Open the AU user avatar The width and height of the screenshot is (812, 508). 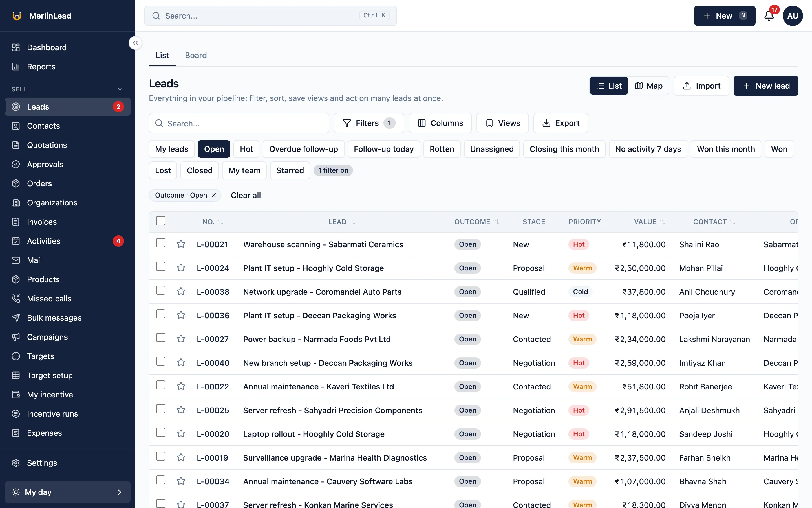coord(793,16)
